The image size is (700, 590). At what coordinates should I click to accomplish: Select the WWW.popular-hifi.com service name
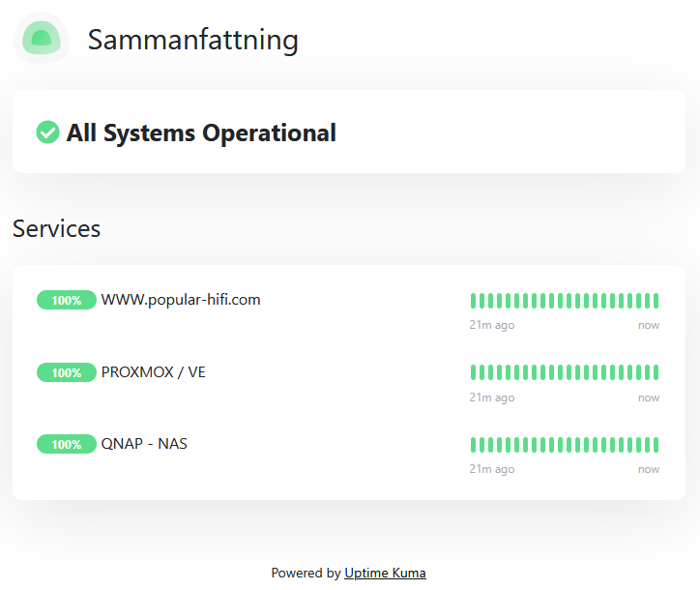(x=181, y=300)
